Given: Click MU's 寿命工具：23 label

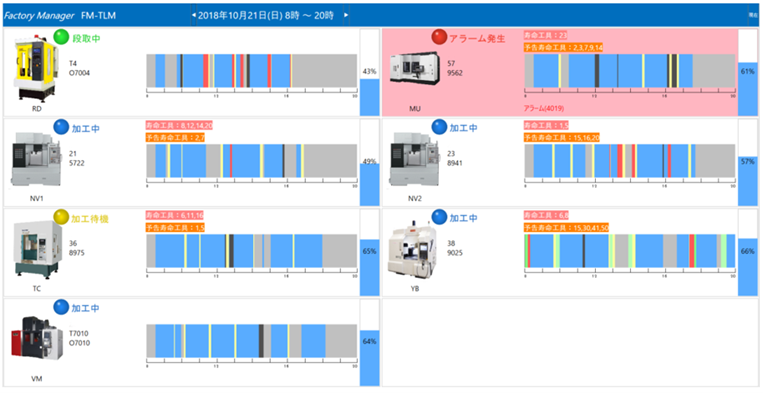Looking at the screenshot, I should 545,35.
